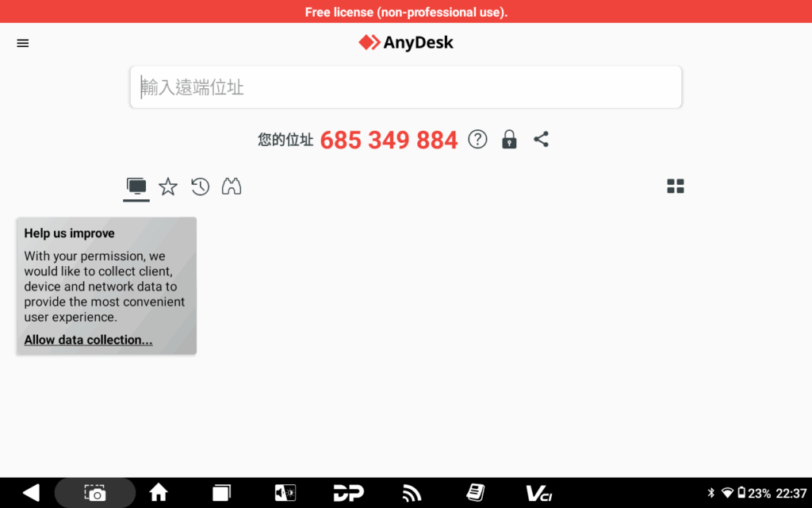This screenshot has width=812, height=508.
Task: Open the help question mark icon
Action: coord(477,139)
